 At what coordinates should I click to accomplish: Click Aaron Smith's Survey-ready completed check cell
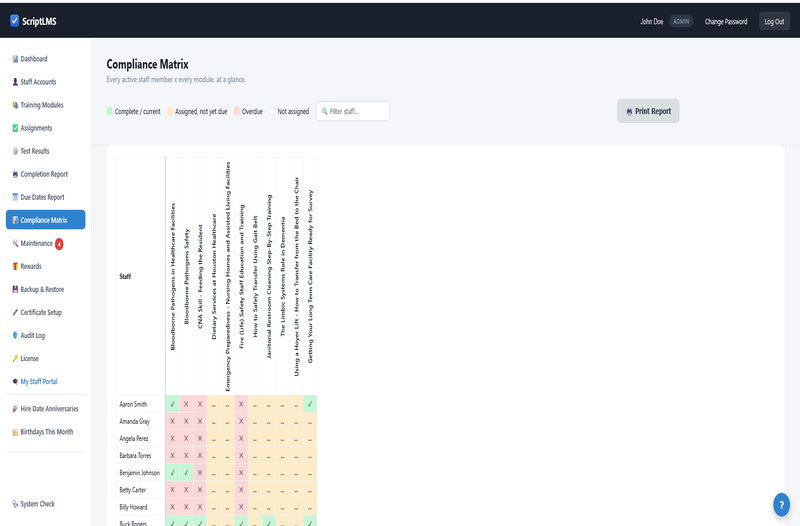point(310,404)
